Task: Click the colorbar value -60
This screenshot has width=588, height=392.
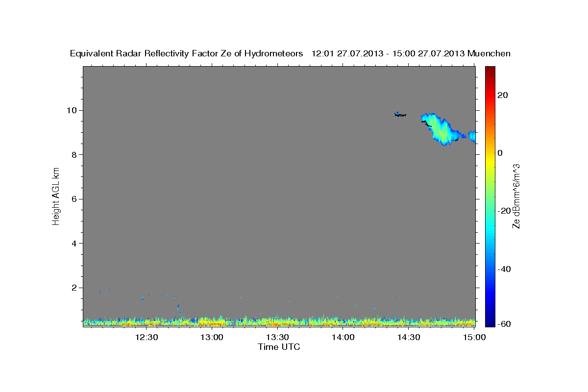Action: pyautogui.click(x=505, y=324)
